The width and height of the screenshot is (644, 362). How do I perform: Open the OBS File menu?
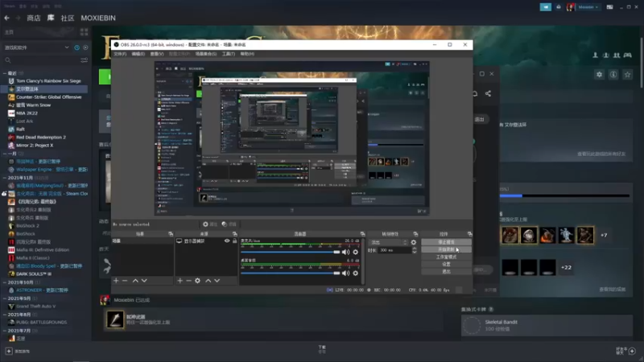coord(120,54)
